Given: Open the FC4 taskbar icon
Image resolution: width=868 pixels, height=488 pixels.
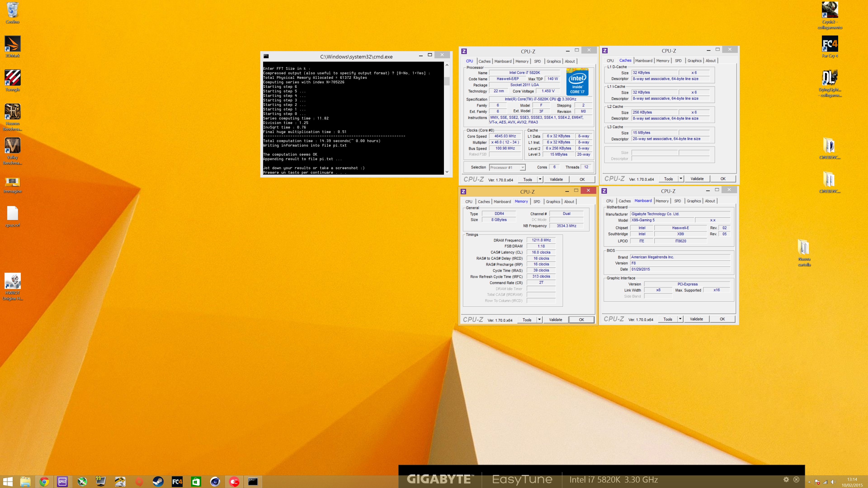Looking at the screenshot, I should (177, 482).
